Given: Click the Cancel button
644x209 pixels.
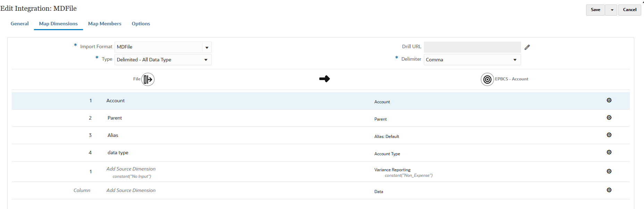Looking at the screenshot, I should click(x=629, y=10).
